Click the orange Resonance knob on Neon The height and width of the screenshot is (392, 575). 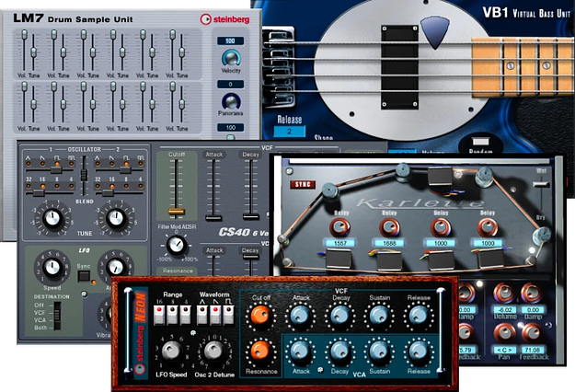(x=260, y=351)
